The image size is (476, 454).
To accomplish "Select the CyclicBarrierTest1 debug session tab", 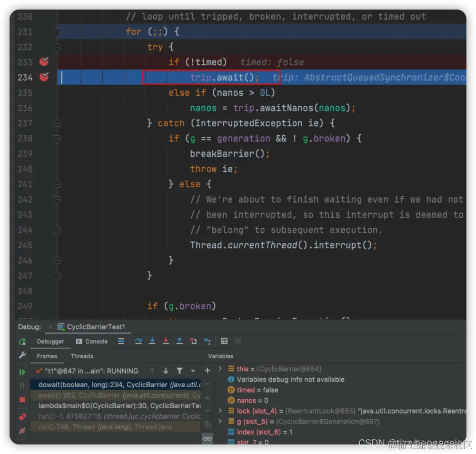I will pos(92,327).
